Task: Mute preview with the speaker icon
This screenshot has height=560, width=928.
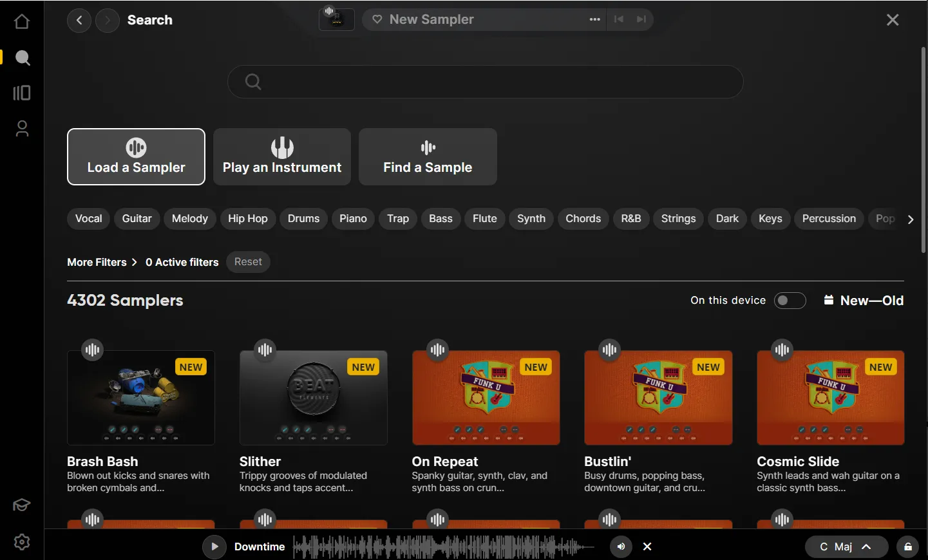Action: tap(621, 546)
